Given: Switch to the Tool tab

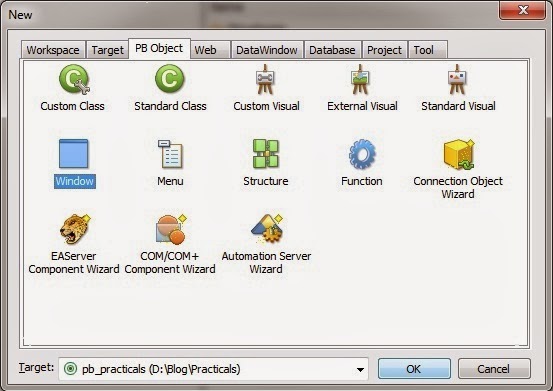Looking at the screenshot, I should [x=428, y=50].
